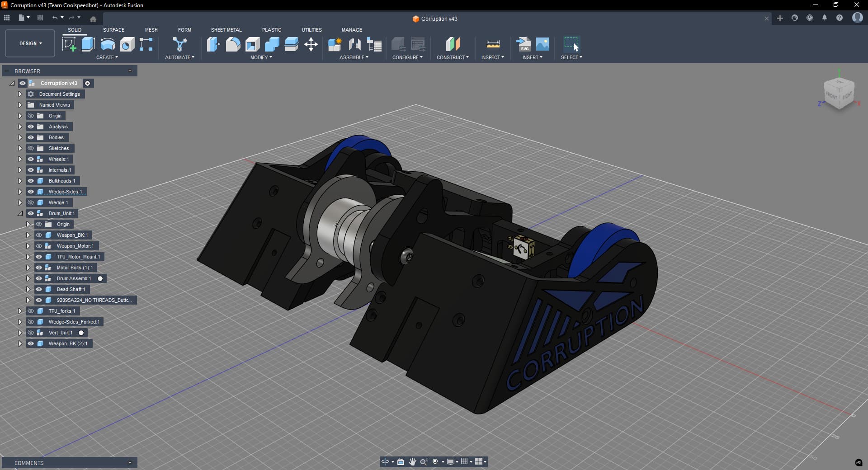
Task: Select the Shell tool
Action: [252, 44]
